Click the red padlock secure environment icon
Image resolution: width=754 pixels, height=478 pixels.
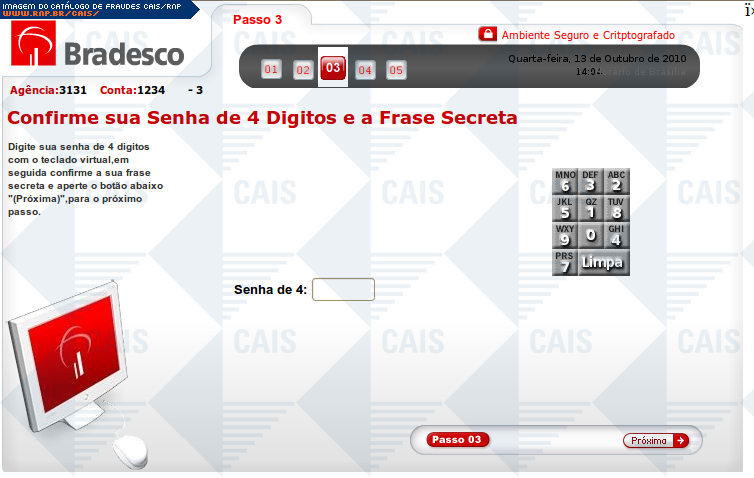[488, 34]
